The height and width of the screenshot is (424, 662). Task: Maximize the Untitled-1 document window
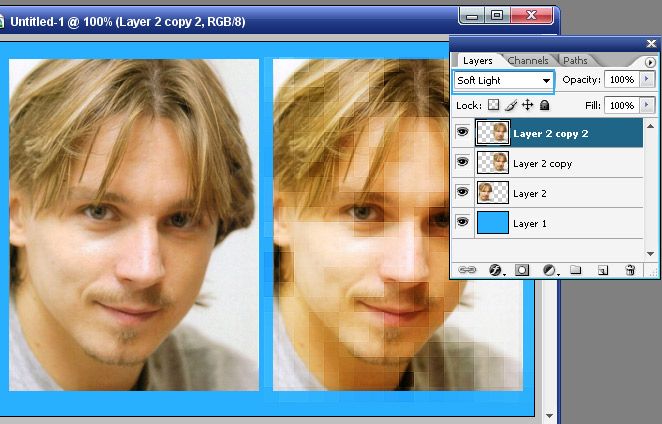tap(497, 16)
